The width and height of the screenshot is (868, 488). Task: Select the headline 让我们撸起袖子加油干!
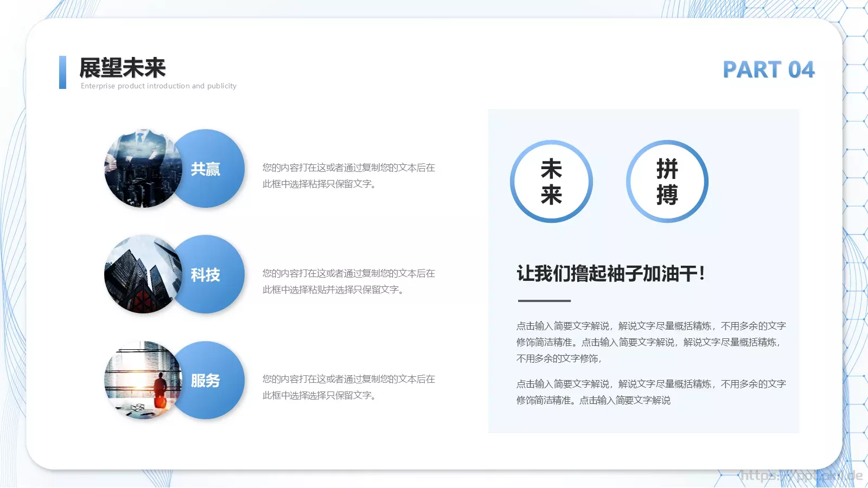(611, 273)
